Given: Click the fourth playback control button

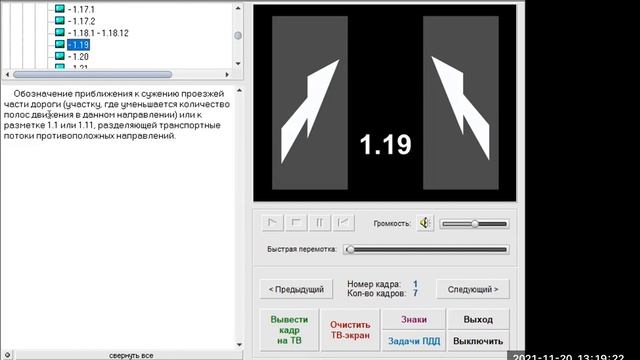Looking at the screenshot, I should coord(344,223).
